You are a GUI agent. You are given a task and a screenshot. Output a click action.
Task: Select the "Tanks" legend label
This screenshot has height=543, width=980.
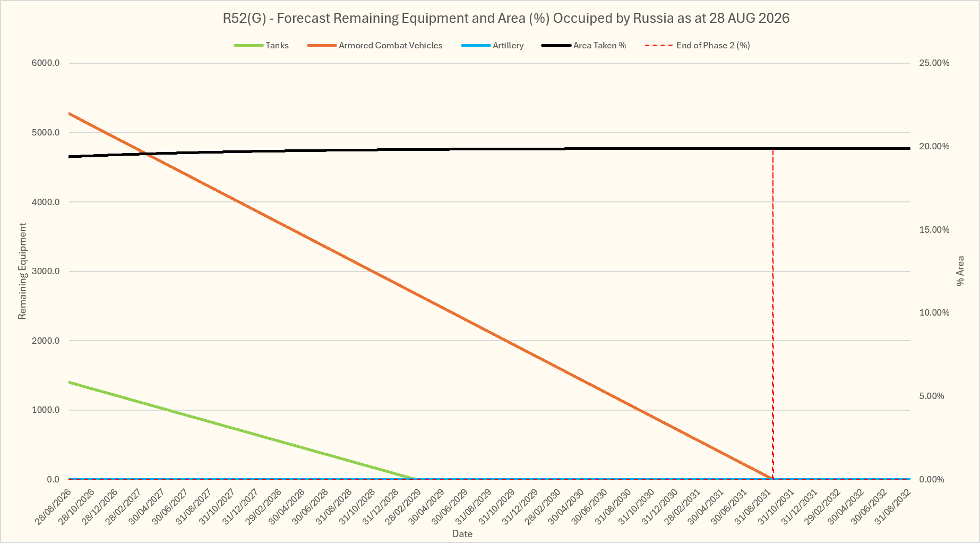coord(277,46)
